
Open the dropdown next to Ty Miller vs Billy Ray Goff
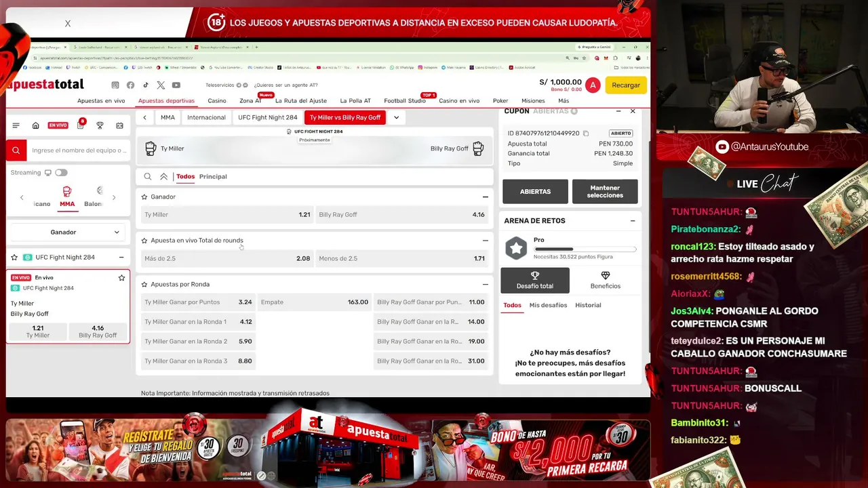click(x=397, y=117)
